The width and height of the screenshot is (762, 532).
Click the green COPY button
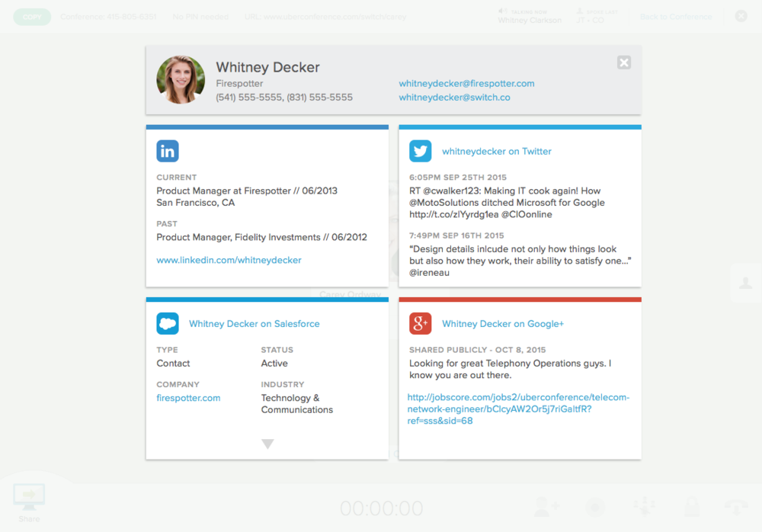tap(32, 17)
